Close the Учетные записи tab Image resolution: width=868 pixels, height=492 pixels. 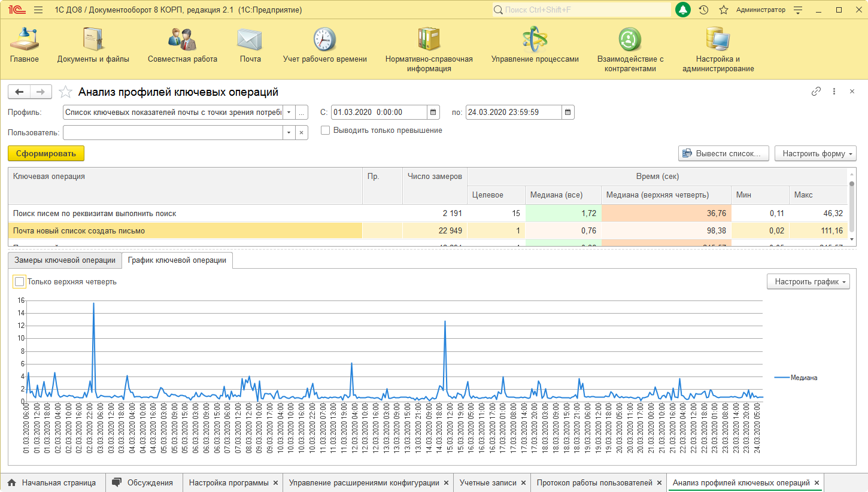click(523, 482)
